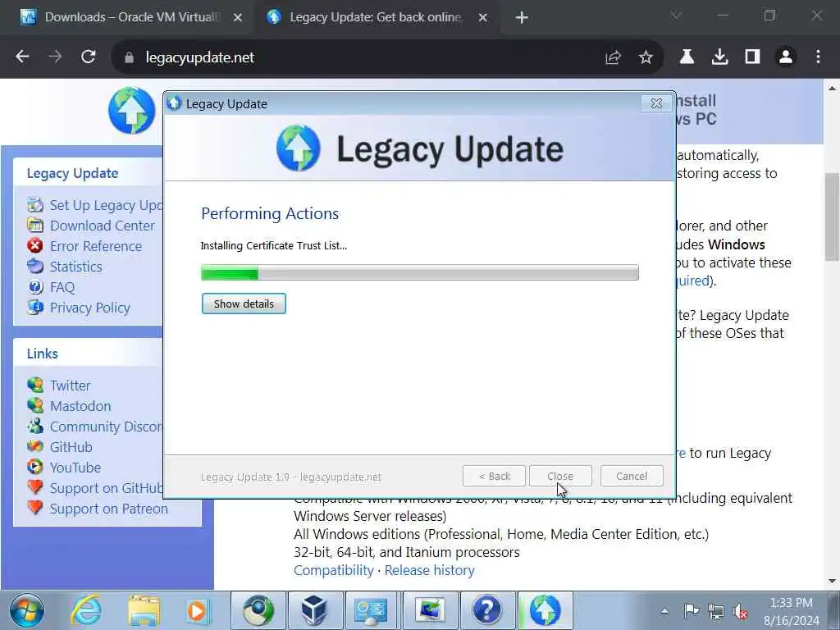Click the < Back button in installer
The height and width of the screenshot is (630, 840).
tap(494, 477)
